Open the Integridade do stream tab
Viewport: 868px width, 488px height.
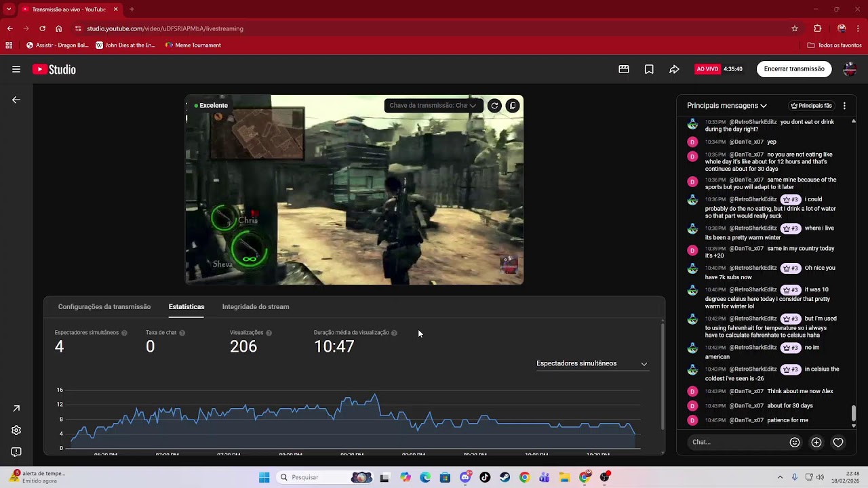pyautogui.click(x=256, y=306)
